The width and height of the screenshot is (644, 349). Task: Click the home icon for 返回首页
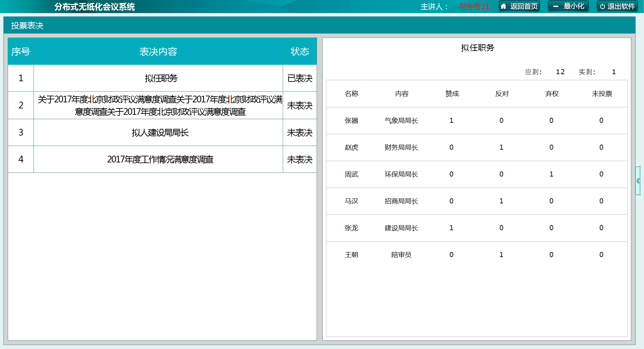(x=503, y=6)
